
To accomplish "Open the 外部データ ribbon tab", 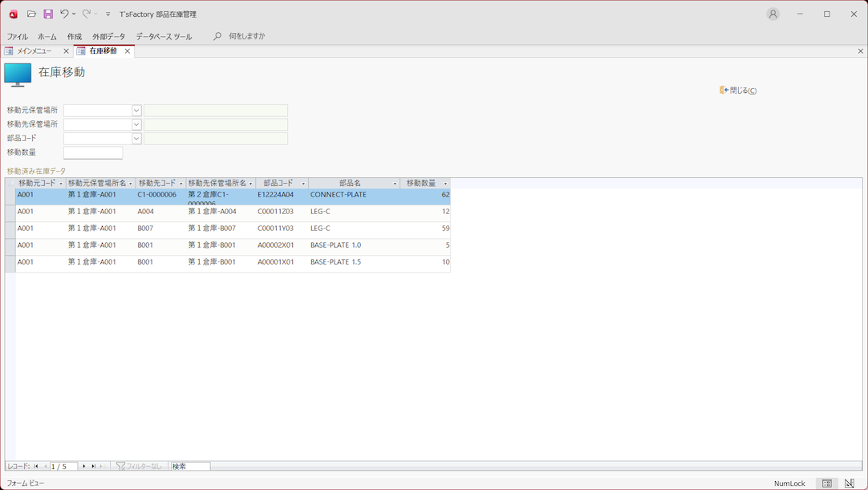I will (108, 36).
